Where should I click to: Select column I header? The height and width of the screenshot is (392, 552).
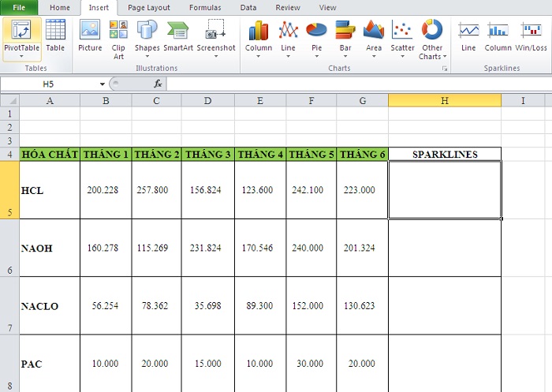(523, 101)
